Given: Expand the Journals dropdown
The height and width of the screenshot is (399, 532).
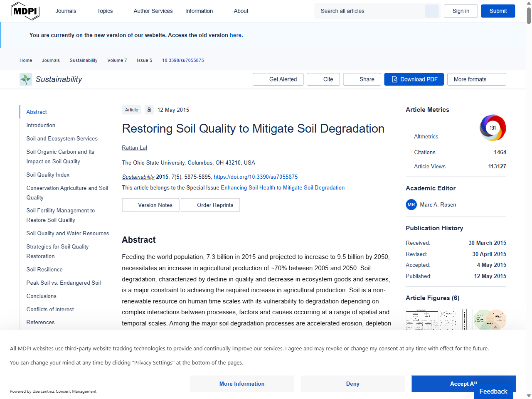Looking at the screenshot, I should pyautogui.click(x=66, y=11).
